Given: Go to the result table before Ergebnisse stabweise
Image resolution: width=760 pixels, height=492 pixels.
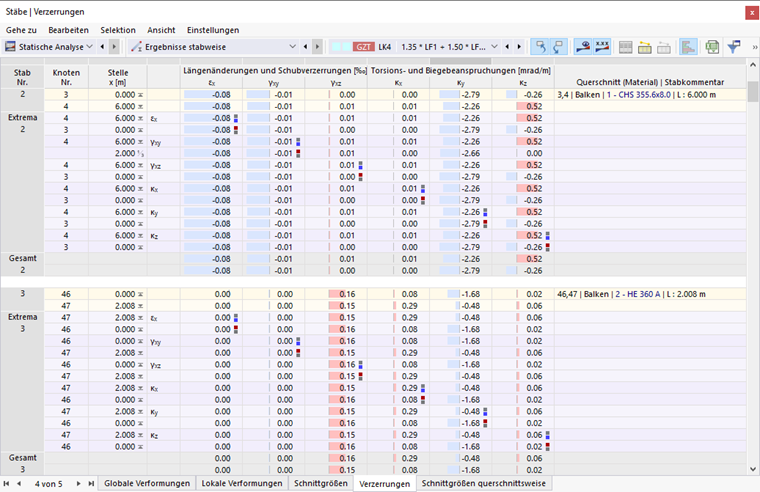Looking at the screenshot, I should tap(305, 47).
